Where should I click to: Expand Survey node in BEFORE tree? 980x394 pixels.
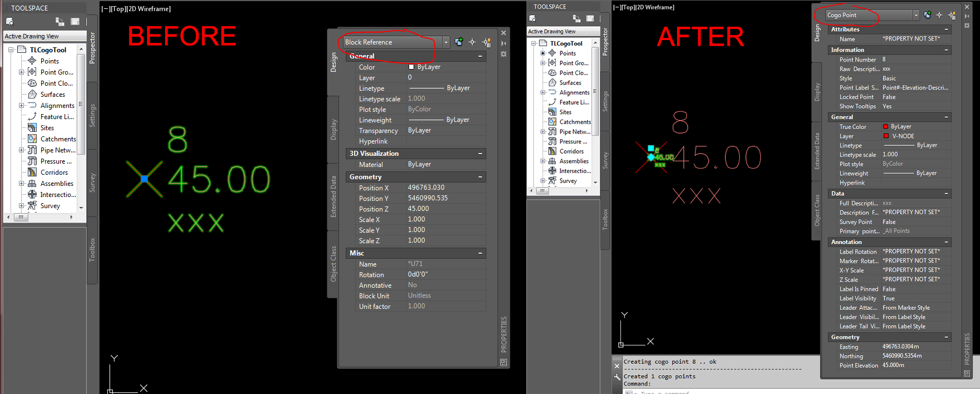[x=22, y=205]
